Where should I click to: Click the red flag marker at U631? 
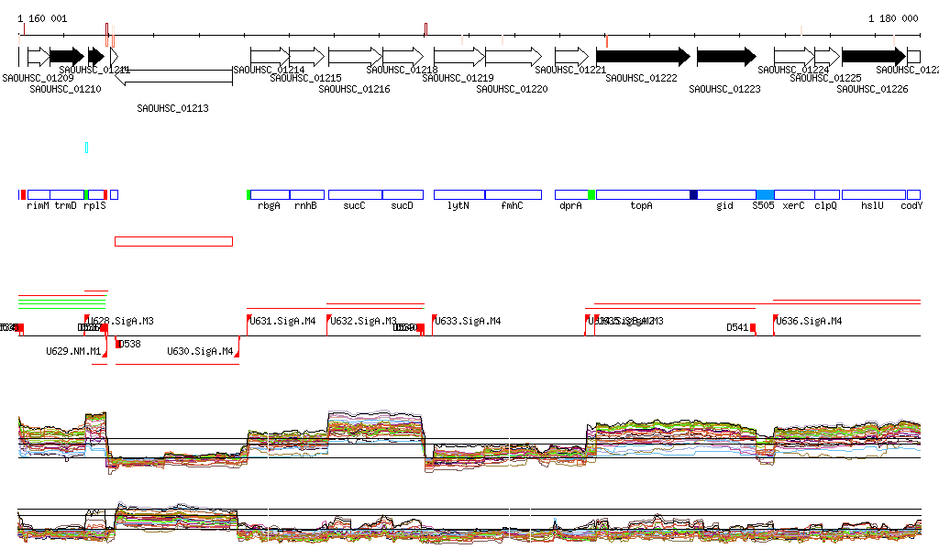(x=249, y=317)
